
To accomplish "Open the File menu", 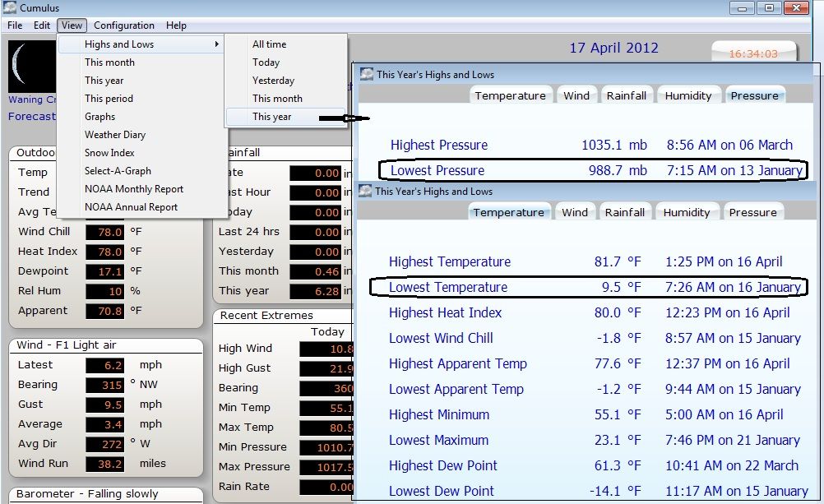I will coord(15,25).
